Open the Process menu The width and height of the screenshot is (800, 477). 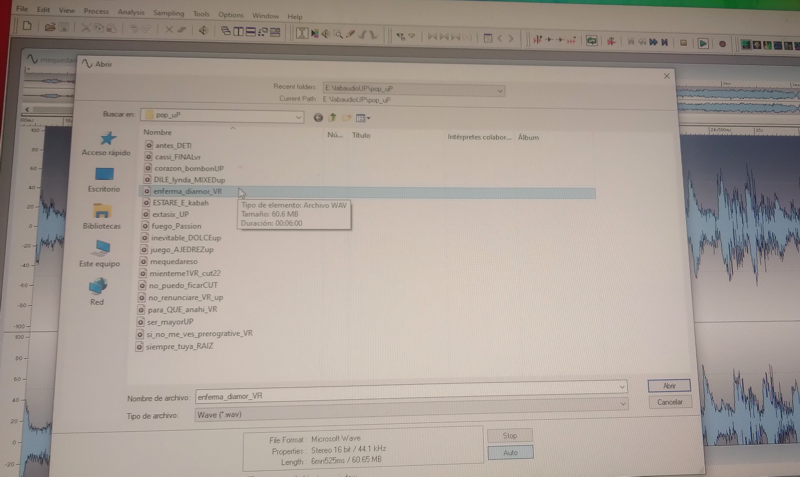pos(96,11)
